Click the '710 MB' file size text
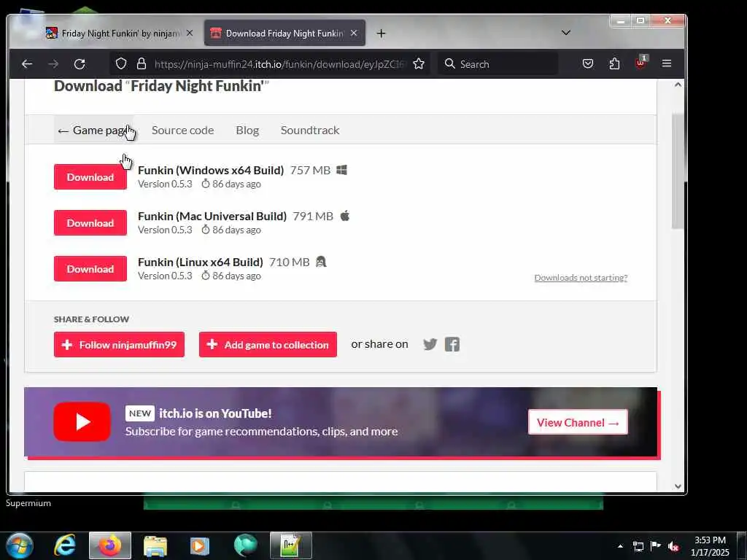Viewport: 747px width, 560px height. 289,262
